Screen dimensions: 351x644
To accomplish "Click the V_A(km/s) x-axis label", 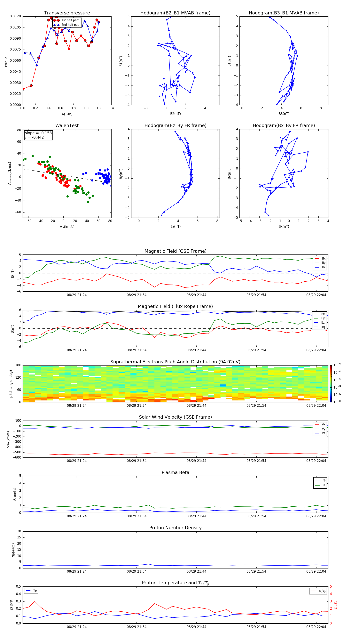I will 67,227.
